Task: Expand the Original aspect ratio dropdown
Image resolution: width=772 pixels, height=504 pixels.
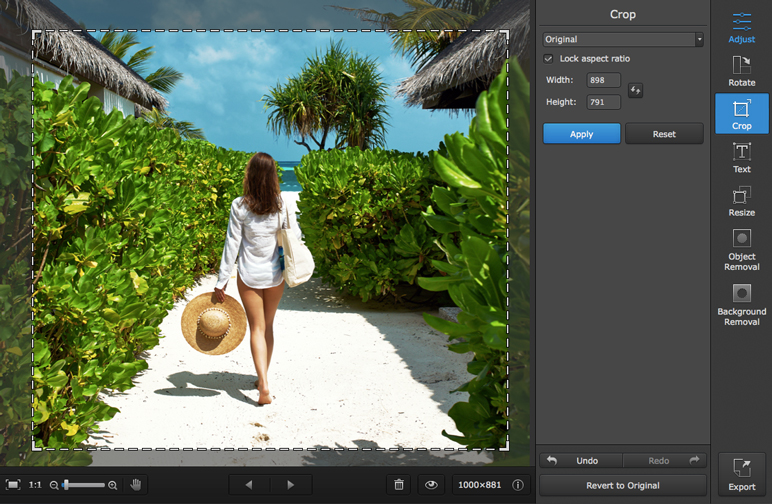Action: pos(623,39)
